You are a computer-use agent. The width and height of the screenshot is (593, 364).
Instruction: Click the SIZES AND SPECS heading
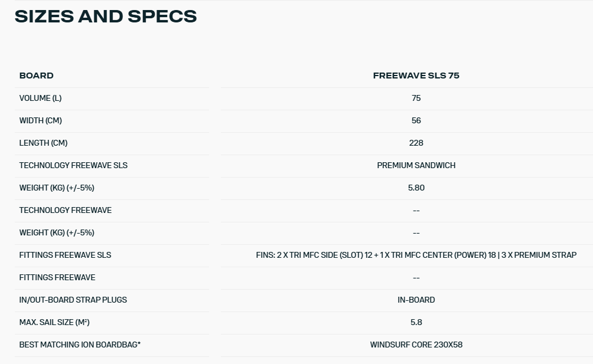106,17
